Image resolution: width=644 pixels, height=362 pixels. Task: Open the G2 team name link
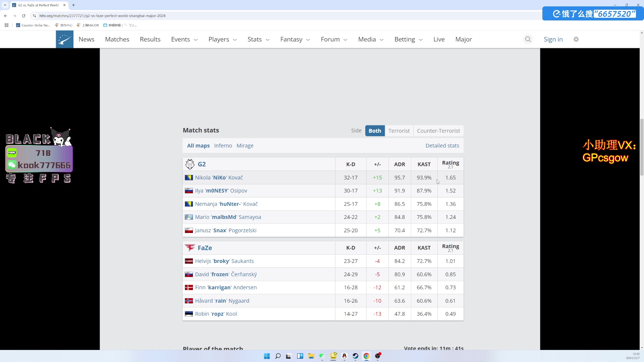[x=202, y=164]
